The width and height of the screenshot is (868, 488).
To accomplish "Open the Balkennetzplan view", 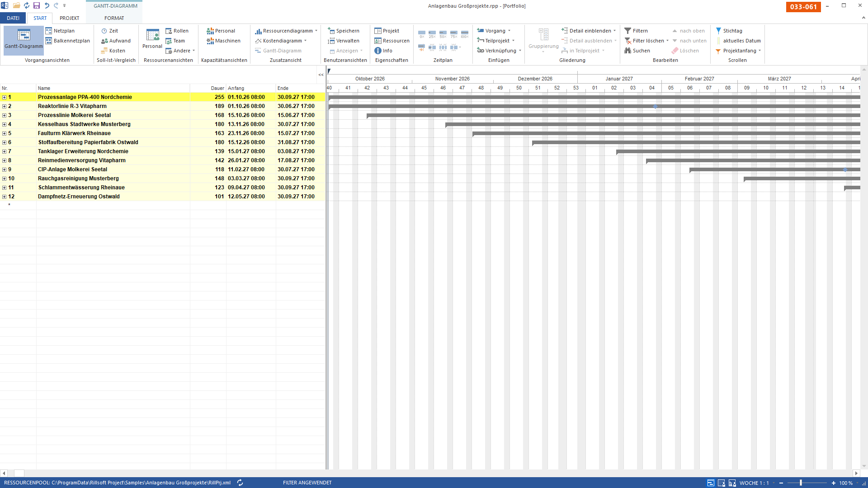I will (67, 41).
